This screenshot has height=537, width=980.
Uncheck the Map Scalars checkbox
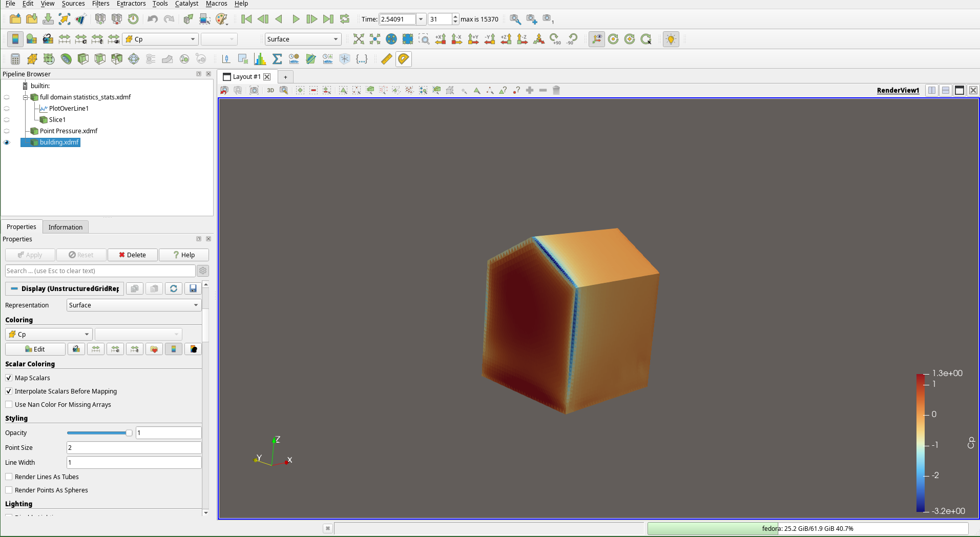tap(9, 378)
